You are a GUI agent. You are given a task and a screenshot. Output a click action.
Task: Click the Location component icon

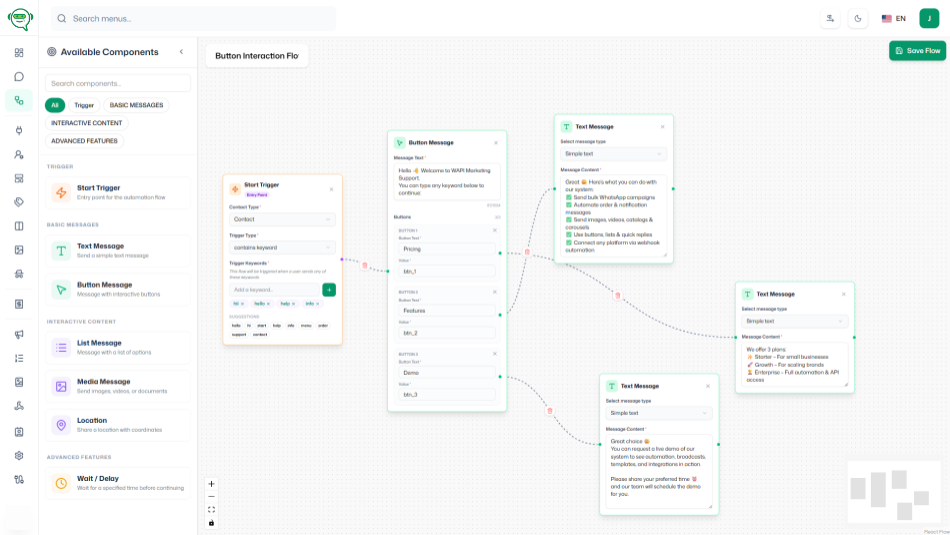[x=61, y=425]
